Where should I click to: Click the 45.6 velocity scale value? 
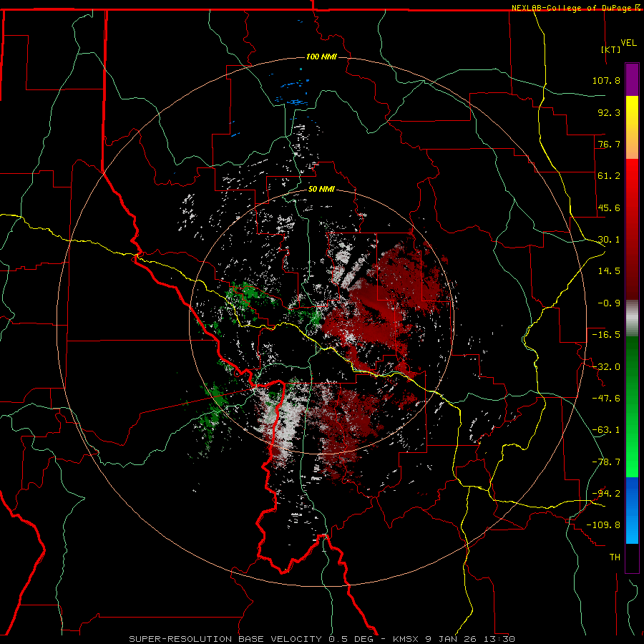[609, 208]
